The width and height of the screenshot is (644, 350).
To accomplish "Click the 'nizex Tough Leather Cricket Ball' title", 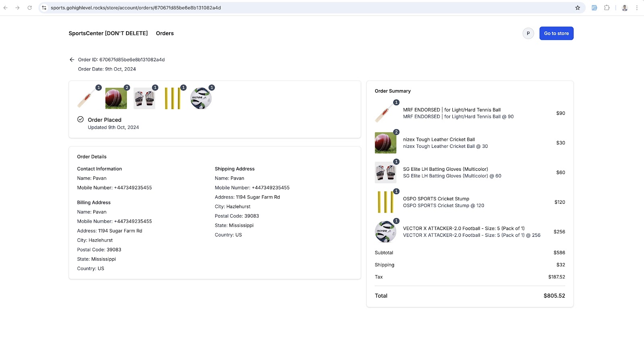I will coord(439,139).
